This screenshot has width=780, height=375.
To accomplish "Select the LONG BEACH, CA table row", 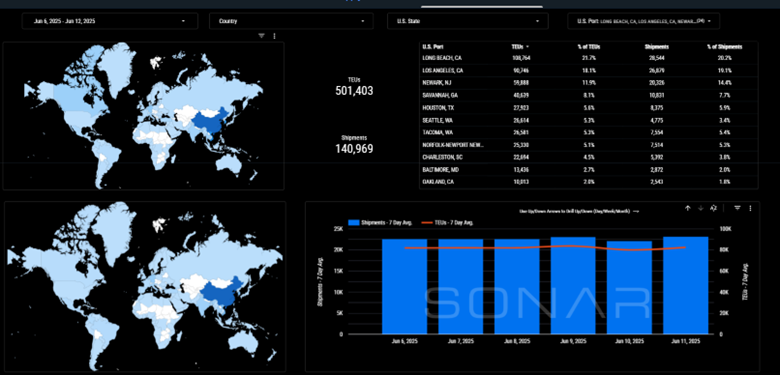I will pos(589,58).
